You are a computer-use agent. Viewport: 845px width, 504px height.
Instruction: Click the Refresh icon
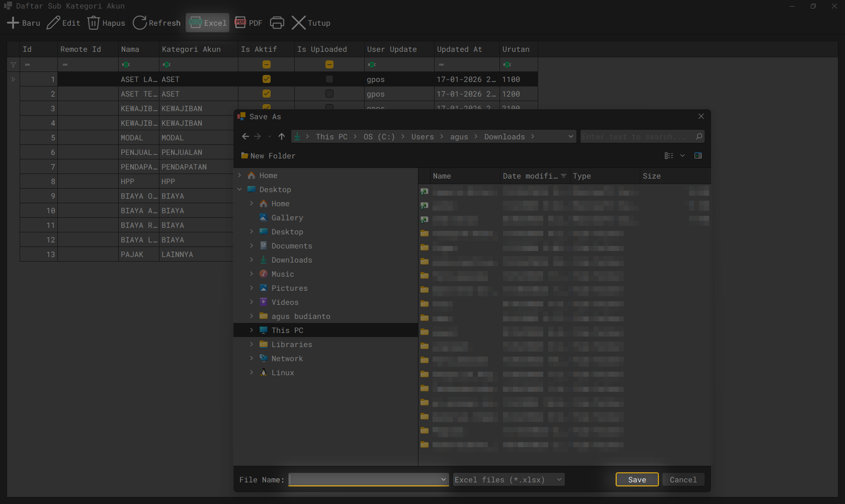139,23
